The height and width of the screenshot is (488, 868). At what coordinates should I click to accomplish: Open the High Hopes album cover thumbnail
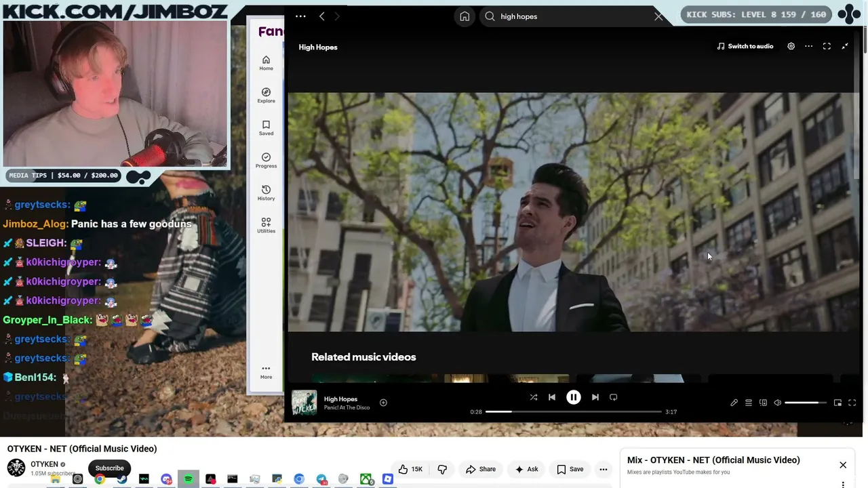[304, 403]
